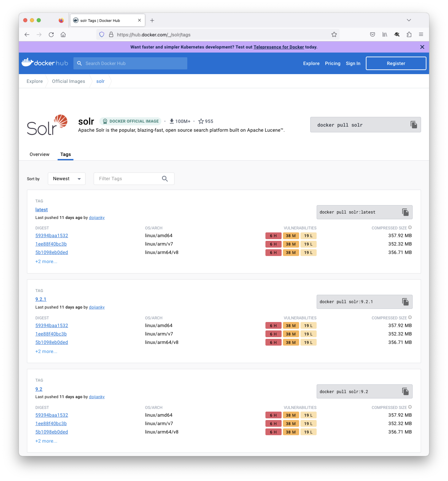Screen dimensions: 448x481
Task: Expand +2 more under 9.2.1 tag
Action: point(46,351)
